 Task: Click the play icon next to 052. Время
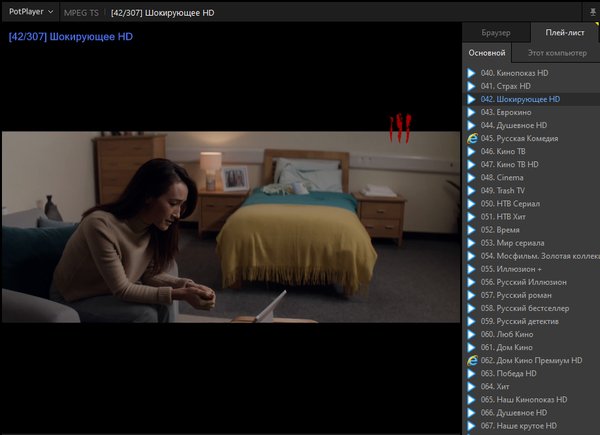pyautogui.click(x=472, y=229)
